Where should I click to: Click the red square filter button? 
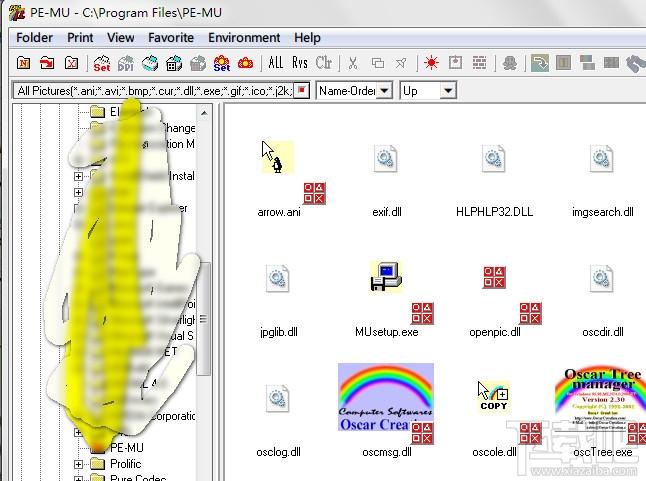tap(302, 90)
